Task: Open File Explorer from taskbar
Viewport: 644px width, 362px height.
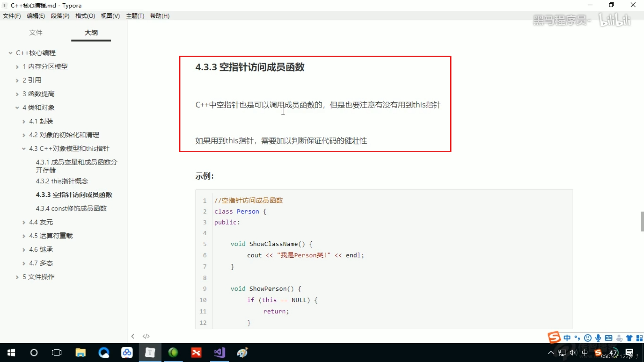Action: [x=80, y=353]
